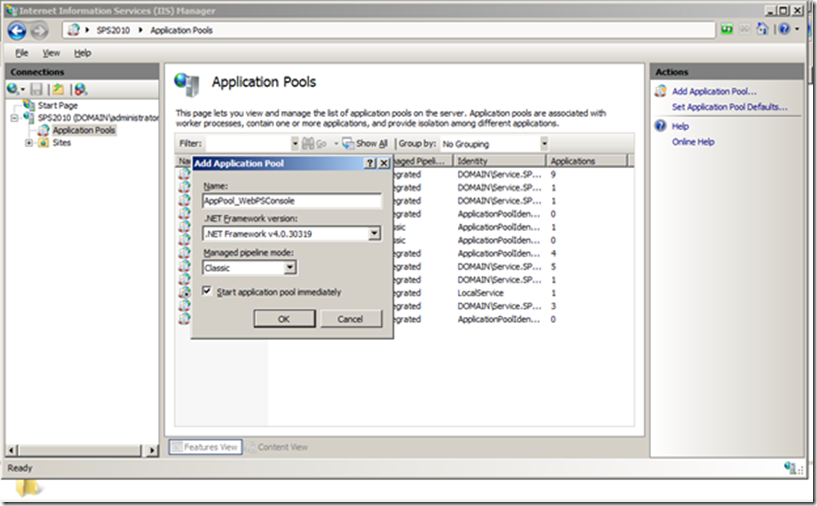Click the blue Help icon in Actions pane
This screenshot has width=817, height=506.
click(661, 126)
